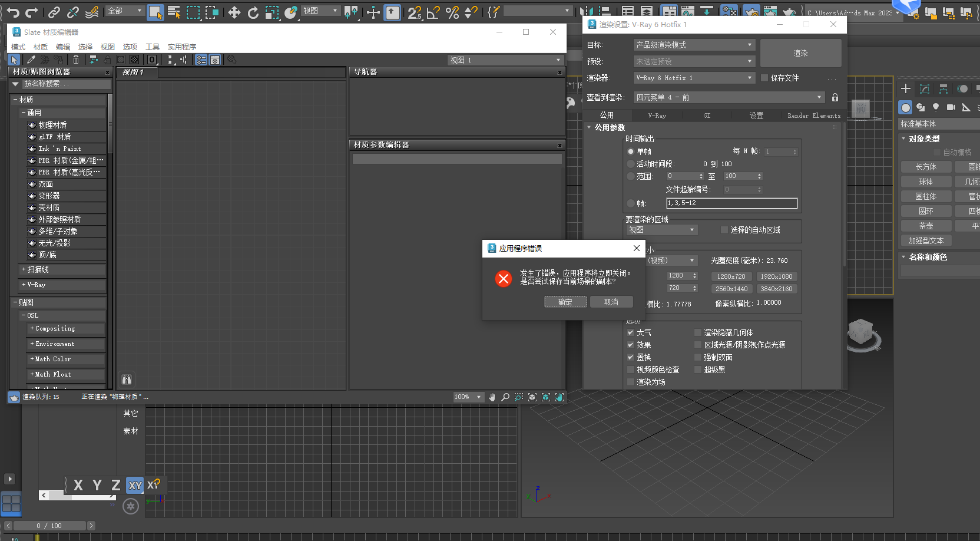This screenshot has height=541, width=980.
Task: Click the 帧 frames input field 1,3,5-12
Action: point(731,203)
